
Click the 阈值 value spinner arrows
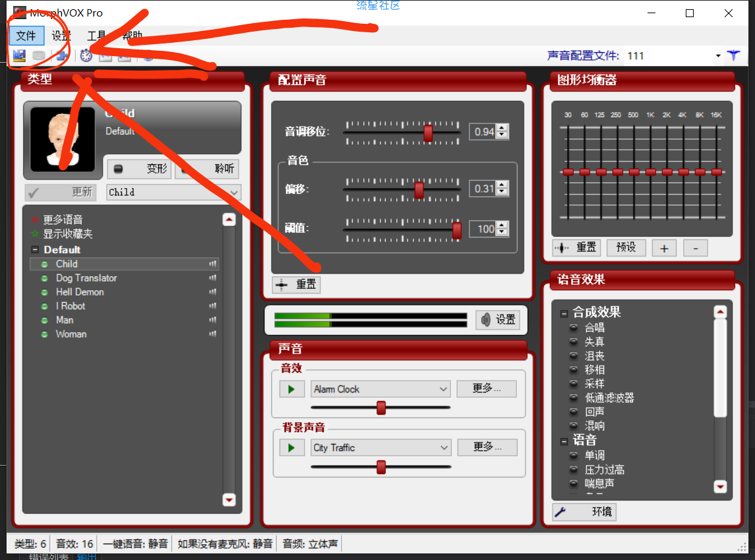[x=502, y=229]
